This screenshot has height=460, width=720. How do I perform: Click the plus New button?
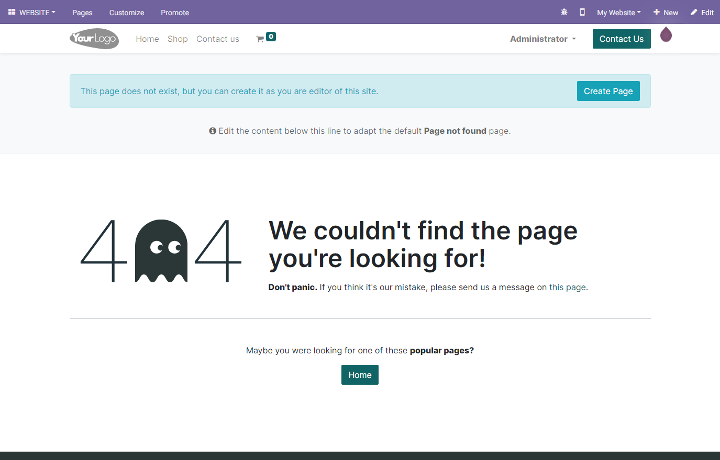point(666,12)
